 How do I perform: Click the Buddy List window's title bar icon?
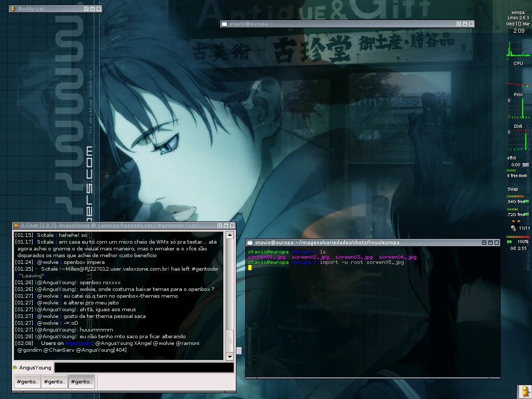click(x=13, y=8)
